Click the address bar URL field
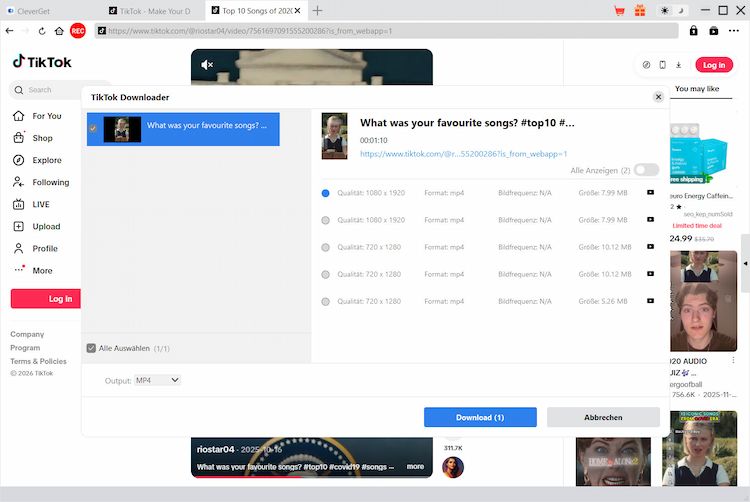 (386, 31)
